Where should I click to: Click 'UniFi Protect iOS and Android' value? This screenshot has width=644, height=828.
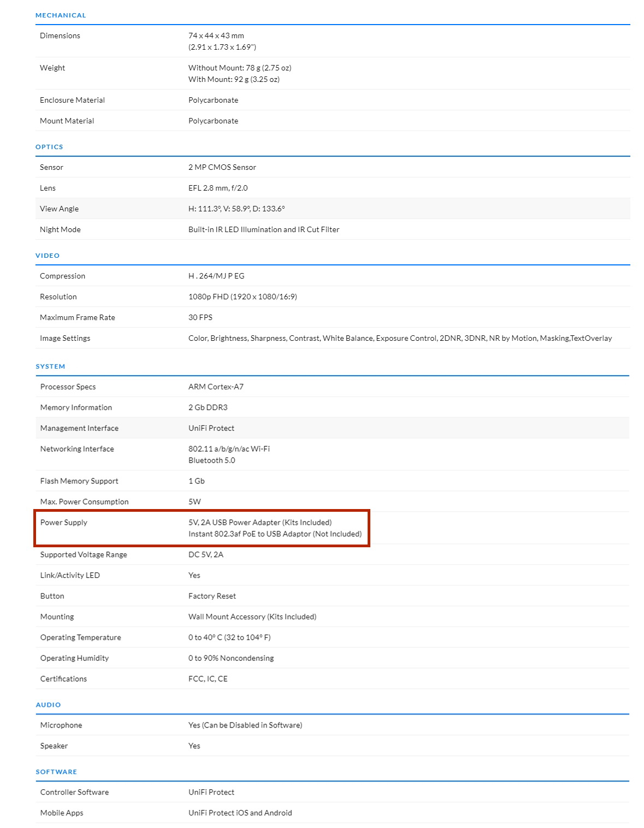240,814
